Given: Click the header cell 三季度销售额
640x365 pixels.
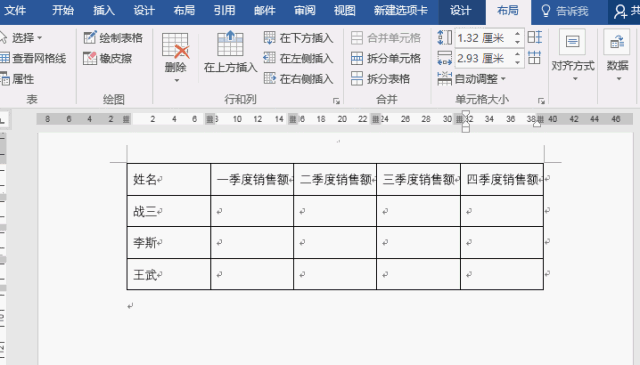Looking at the screenshot, I should pyautogui.click(x=418, y=179).
